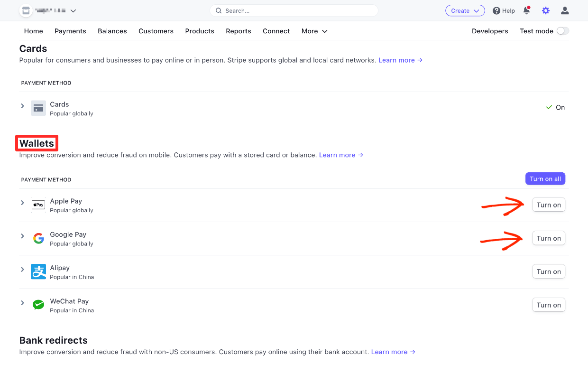Expand the WeChat Pay row

coord(22,302)
